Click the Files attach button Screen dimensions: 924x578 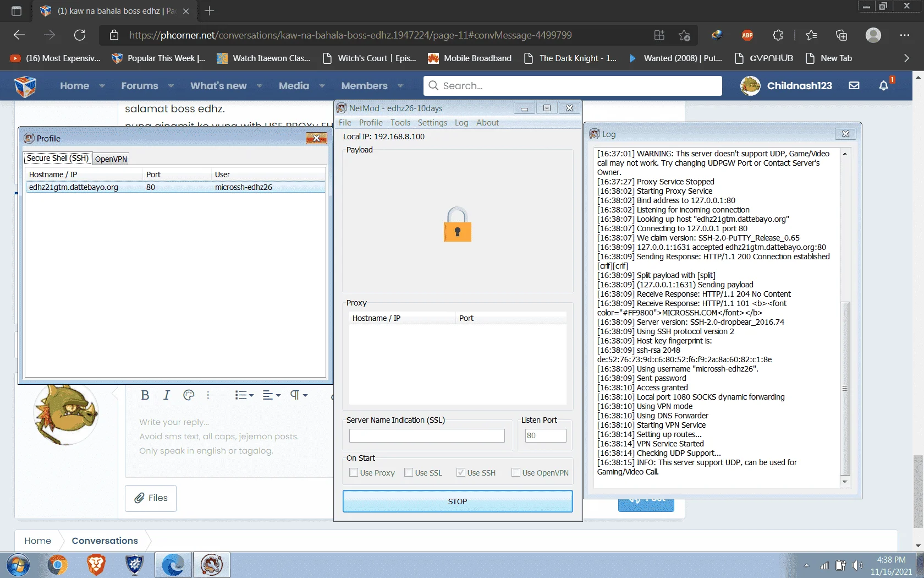151,498
